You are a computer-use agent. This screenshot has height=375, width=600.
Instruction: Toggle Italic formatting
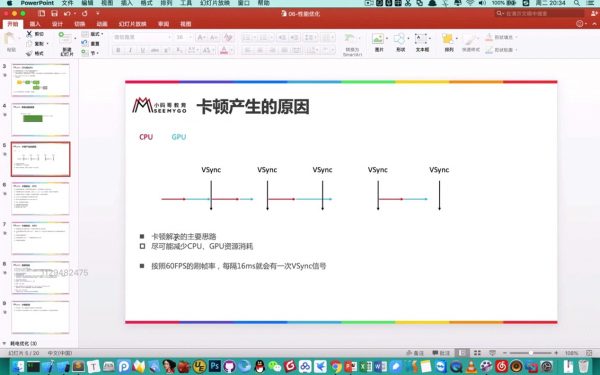pyautogui.click(x=130, y=50)
